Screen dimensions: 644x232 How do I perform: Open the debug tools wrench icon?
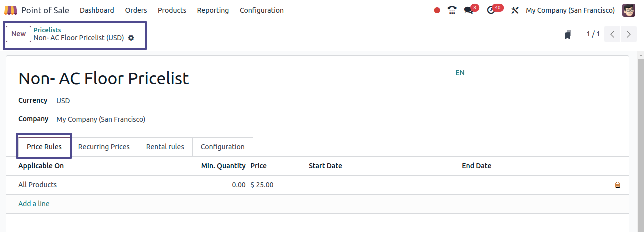(515, 10)
